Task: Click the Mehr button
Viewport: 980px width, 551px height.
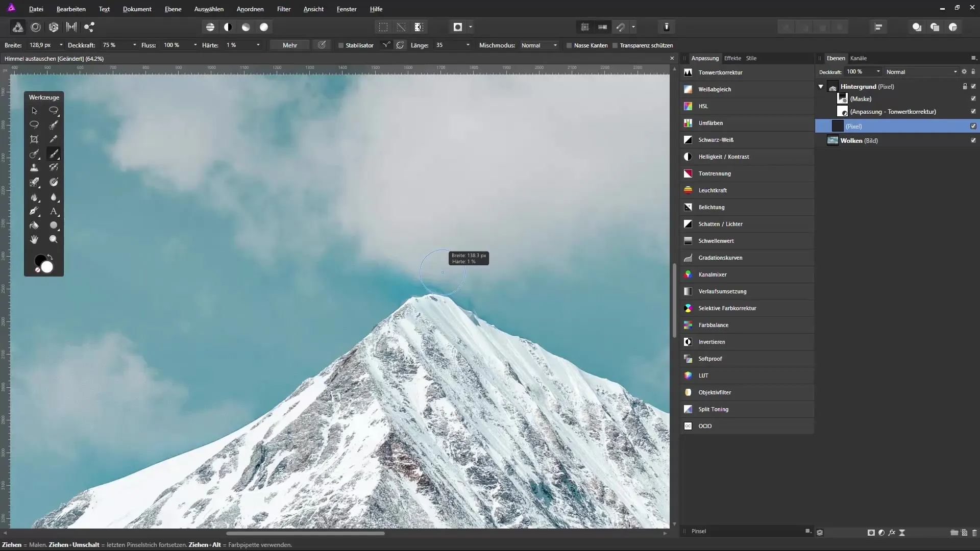Action: 290,45
